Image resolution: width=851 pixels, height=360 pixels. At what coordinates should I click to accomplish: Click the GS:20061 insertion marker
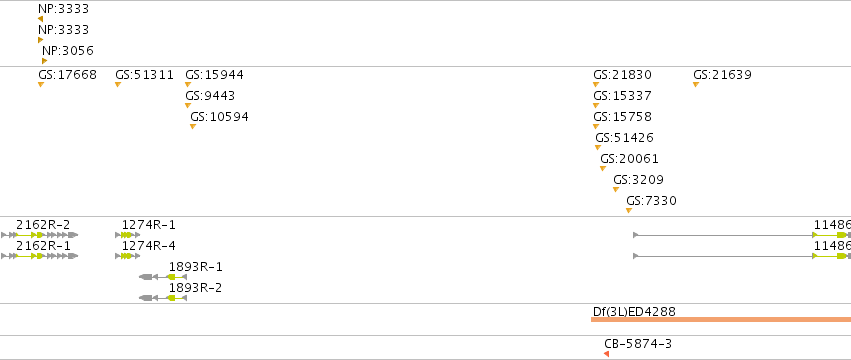[603, 168]
